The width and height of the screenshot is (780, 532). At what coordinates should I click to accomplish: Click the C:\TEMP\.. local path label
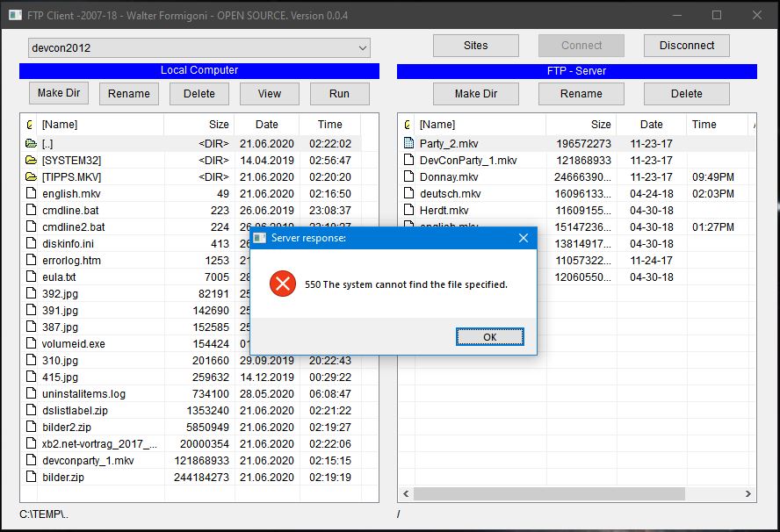click(x=44, y=514)
